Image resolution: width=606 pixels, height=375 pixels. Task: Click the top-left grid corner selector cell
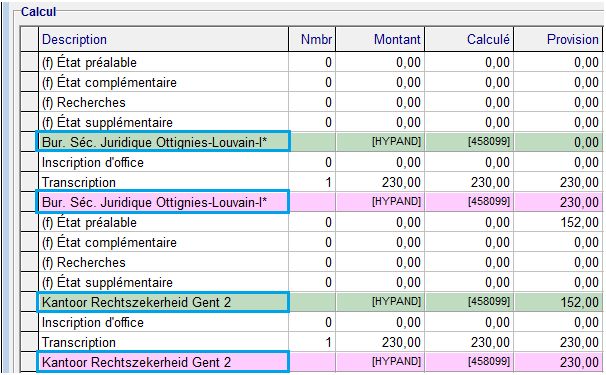[29, 39]
